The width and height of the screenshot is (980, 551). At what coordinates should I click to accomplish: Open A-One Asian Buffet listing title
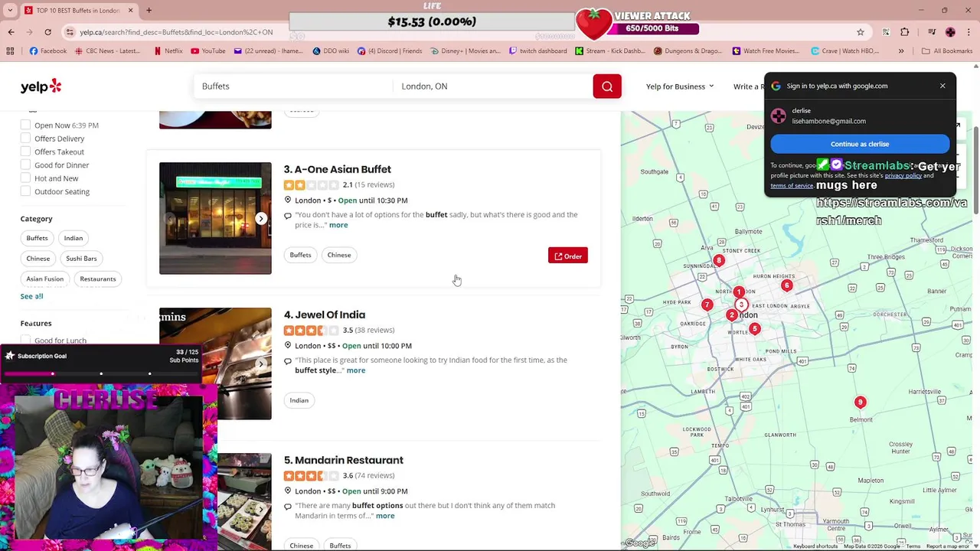tap(342, 169)
